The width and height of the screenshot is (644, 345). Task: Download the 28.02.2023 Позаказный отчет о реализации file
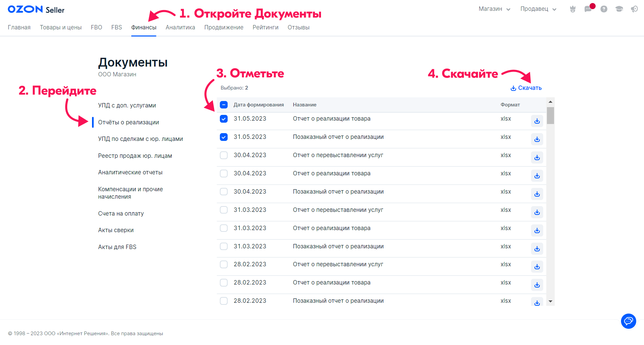pyautogui.click(x=537, y=302)
